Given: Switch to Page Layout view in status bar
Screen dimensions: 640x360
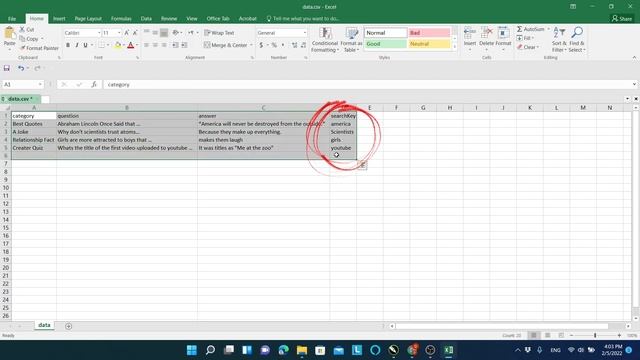Looking at the screenshot, I should [547, 335].
